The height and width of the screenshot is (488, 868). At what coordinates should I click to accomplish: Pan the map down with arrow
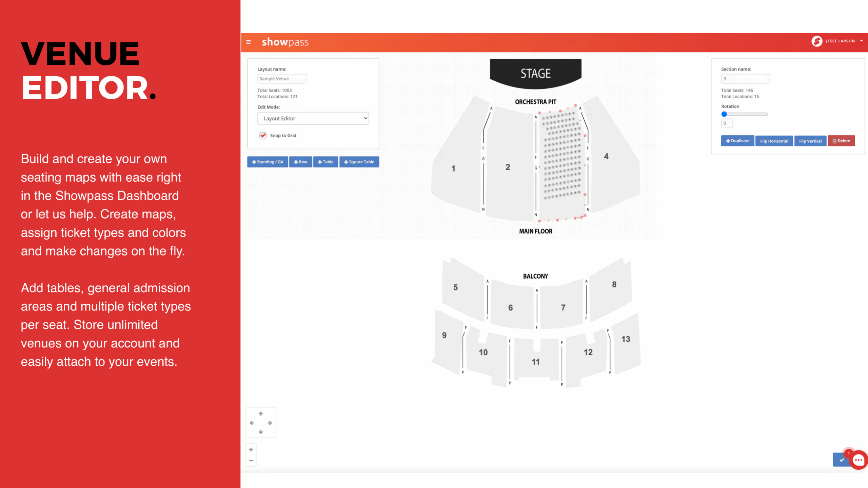click(x=261, y=432)
